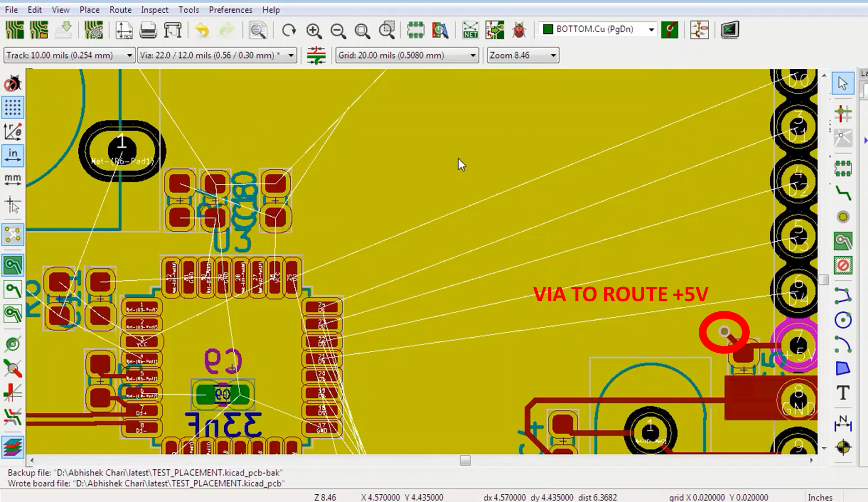Select the Add Text tool

[843, 393]
